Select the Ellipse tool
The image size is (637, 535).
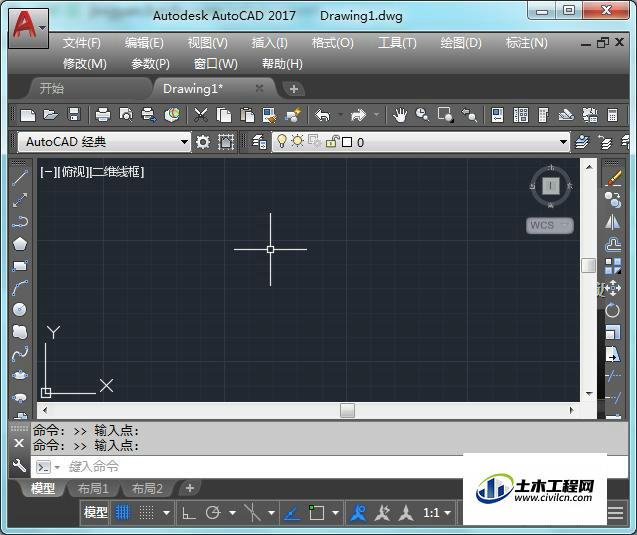(20, 375)
